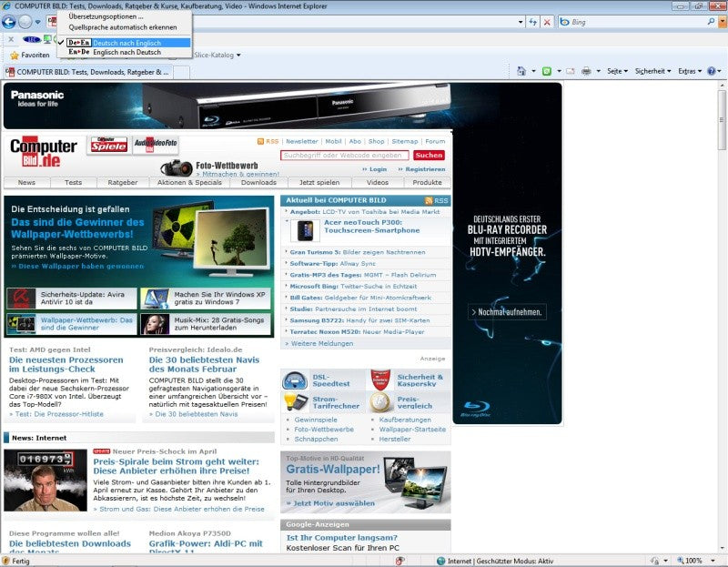Click the orange RSS icon in header
Viewport: 728px width, 567px height.
tap(260, 141)
